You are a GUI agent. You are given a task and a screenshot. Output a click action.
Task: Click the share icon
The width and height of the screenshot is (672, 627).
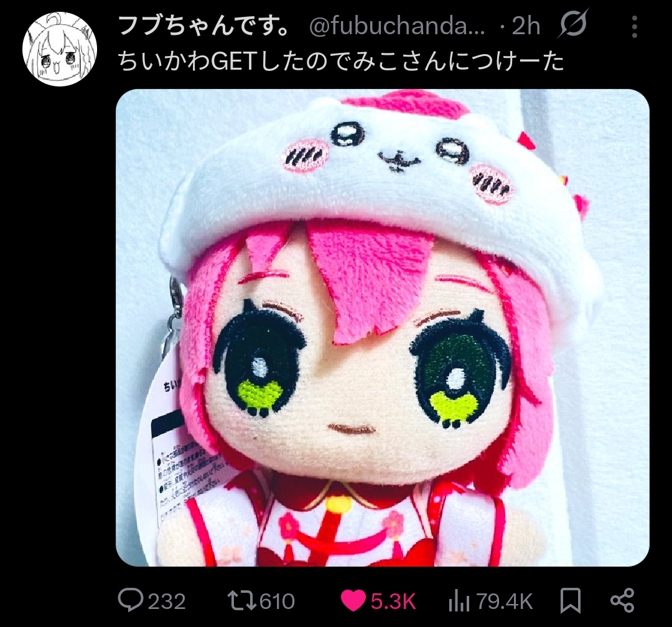[622, 600]
